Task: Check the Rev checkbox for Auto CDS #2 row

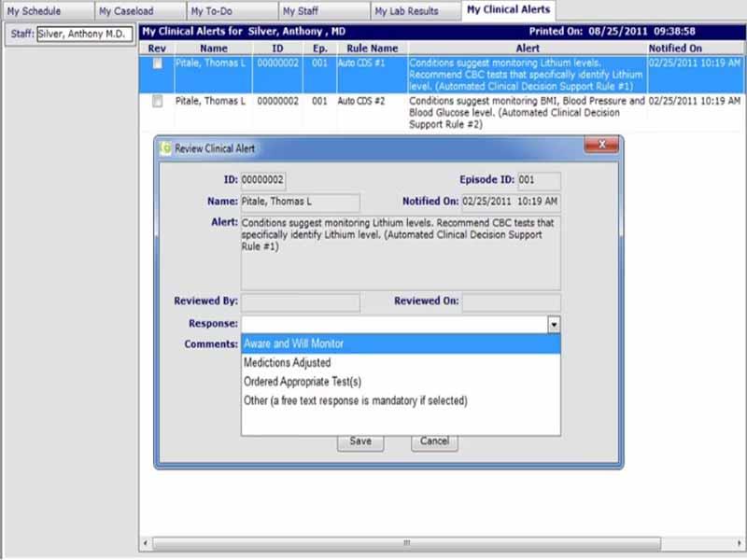Action: pos(157,101)
